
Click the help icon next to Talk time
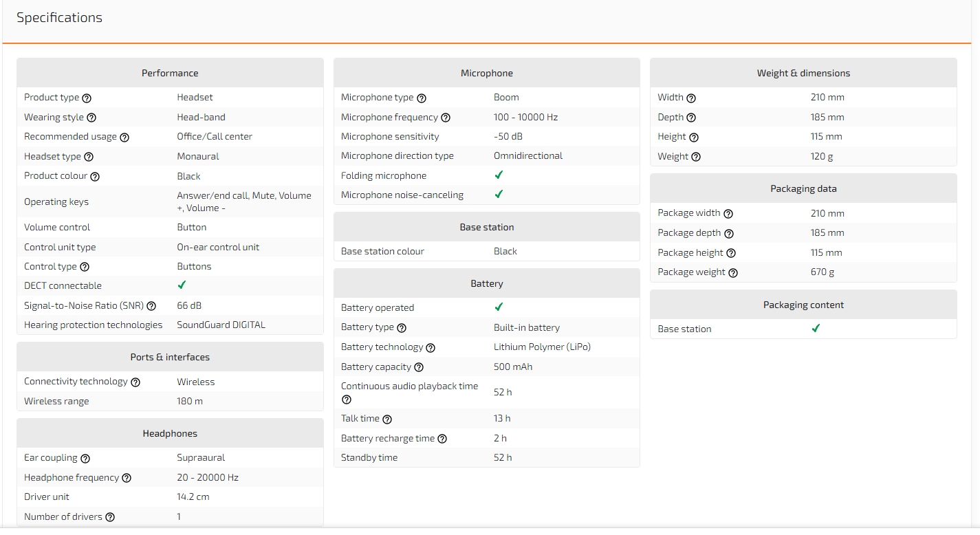pyautogui.click(x=387, y=419)
